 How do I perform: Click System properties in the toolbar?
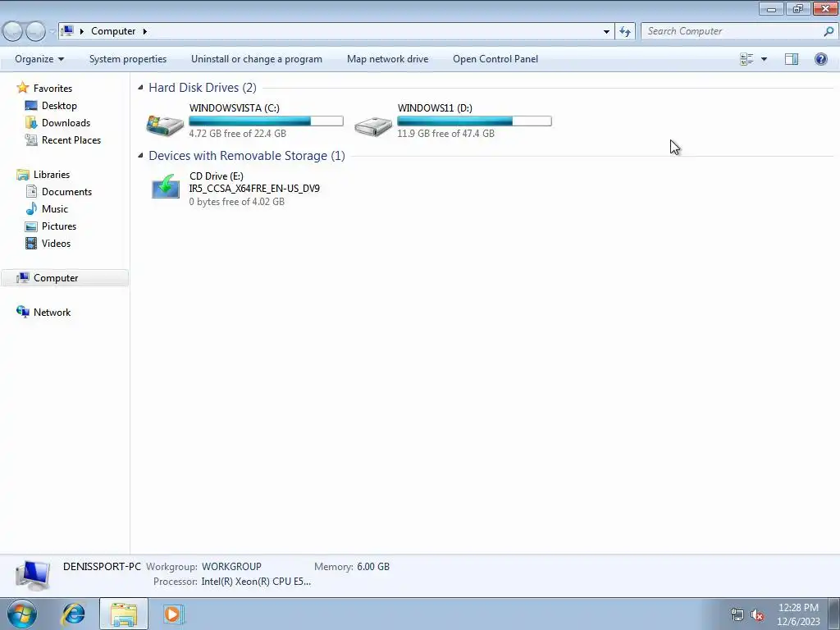point(127,59)
